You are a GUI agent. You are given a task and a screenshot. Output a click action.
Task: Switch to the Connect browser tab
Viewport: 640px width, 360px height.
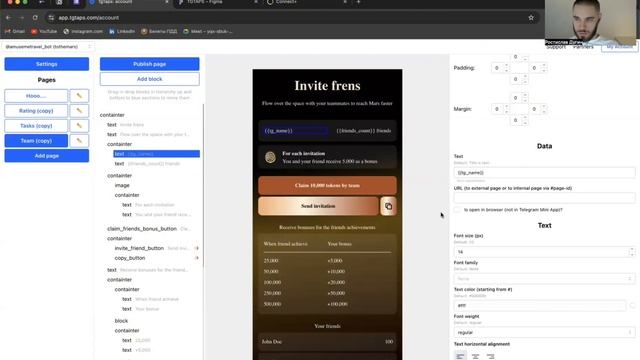pos(306,2)
